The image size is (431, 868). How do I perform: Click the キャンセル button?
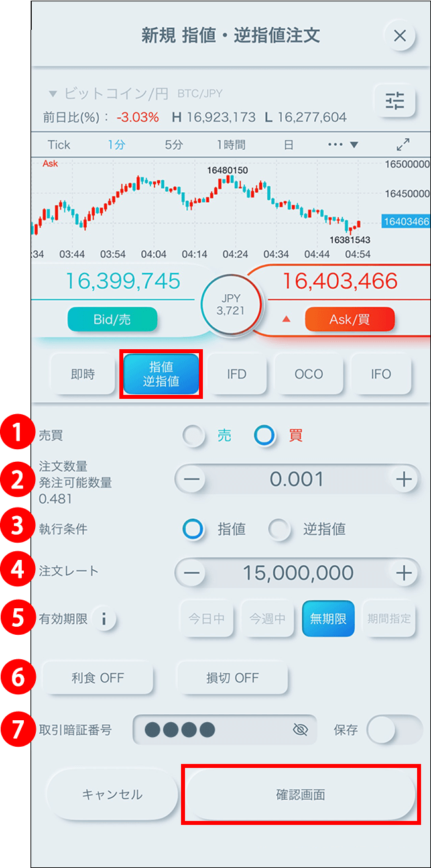[x=112, y=794]
